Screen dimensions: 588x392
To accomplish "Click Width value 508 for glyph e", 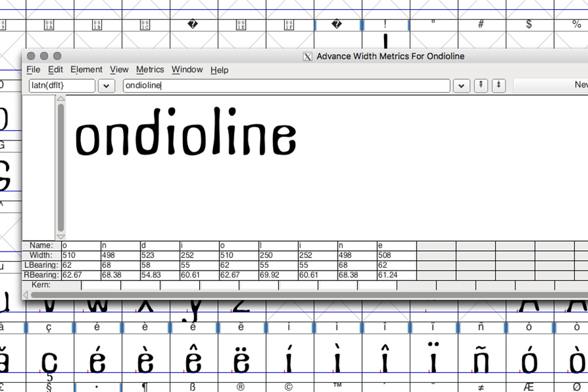I will point(397,255).
